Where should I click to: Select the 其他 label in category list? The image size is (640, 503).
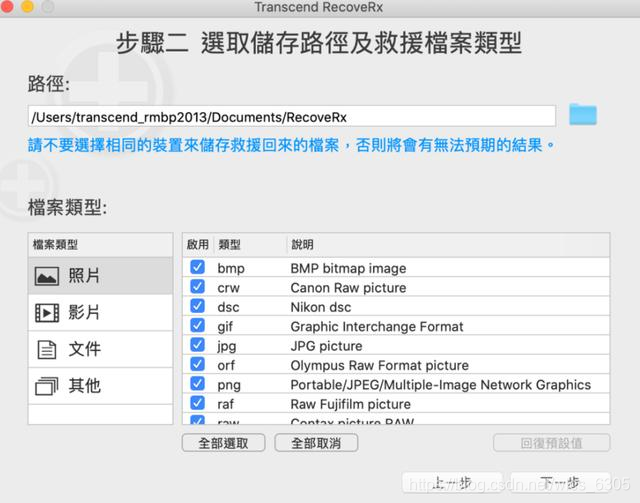[x=84, y=386]
